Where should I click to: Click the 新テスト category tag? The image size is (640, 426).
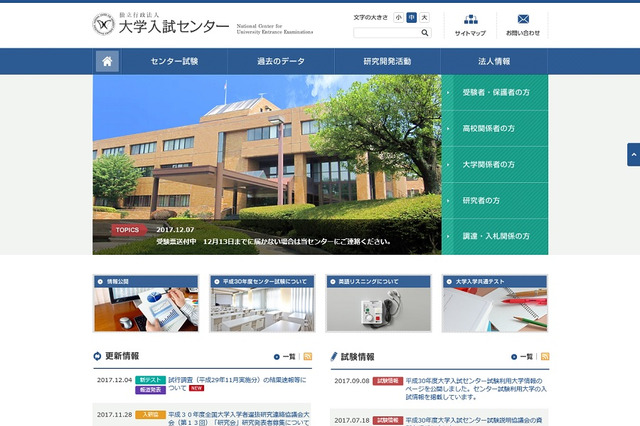click(151, 380)
